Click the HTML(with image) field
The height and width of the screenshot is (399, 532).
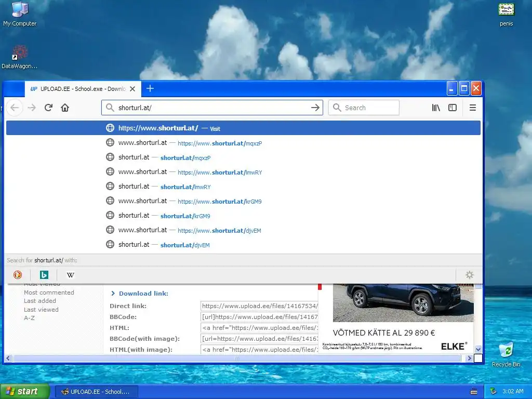[x=260, y=350]
